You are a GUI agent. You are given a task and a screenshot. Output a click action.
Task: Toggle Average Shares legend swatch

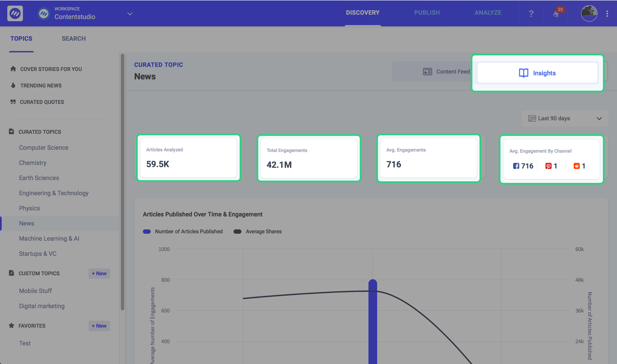pos(237,232)
